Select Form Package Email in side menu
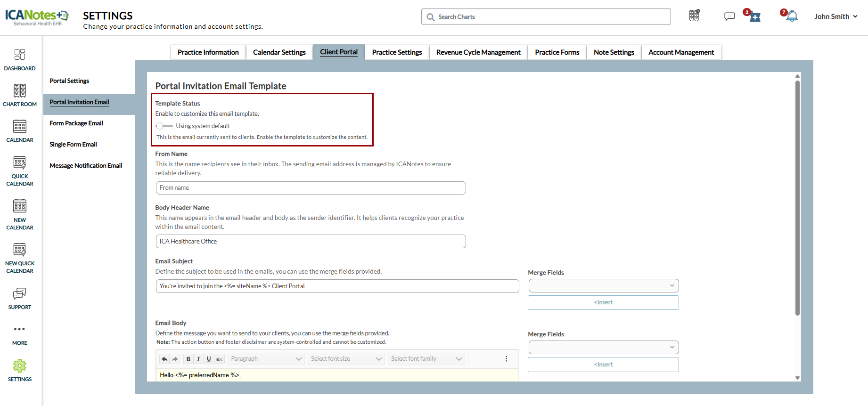The height and width of the screenshot is (406, 868). (76, 123)
